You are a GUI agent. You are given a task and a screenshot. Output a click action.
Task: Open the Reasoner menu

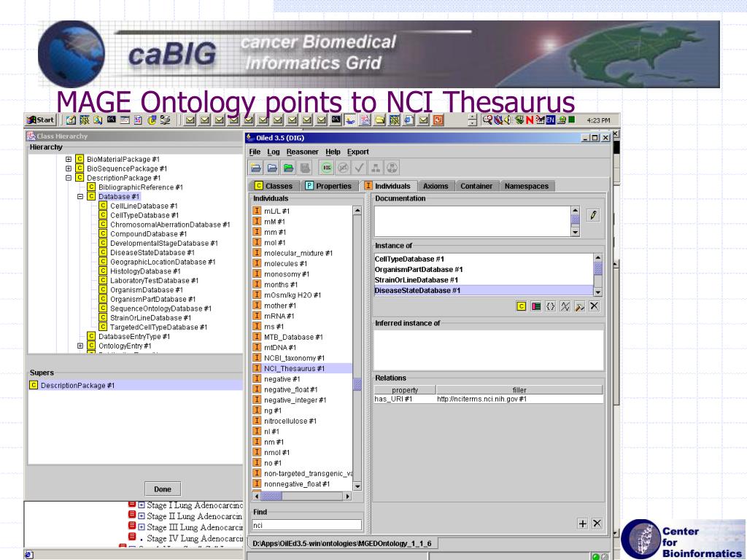tap(303, 152)
